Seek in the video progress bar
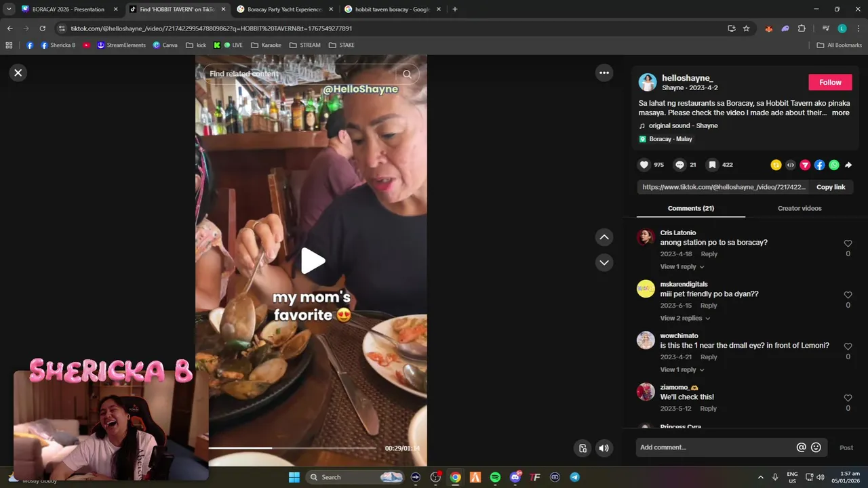Viewport: 868px width, 488px height. pos(292,448)
